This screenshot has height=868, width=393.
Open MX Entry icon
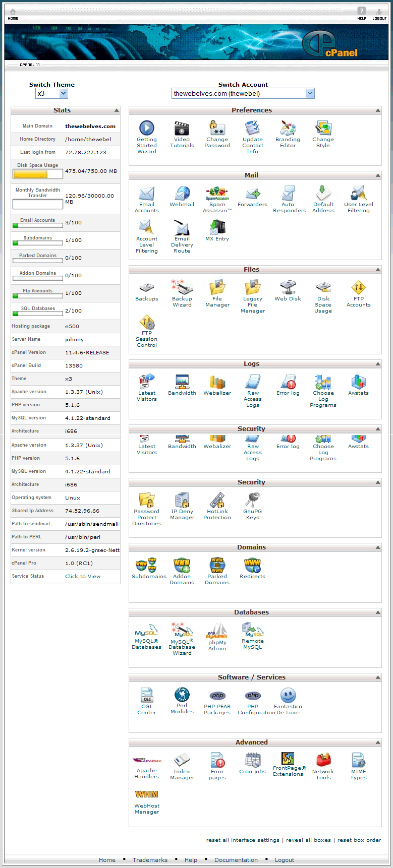[217, 231]
